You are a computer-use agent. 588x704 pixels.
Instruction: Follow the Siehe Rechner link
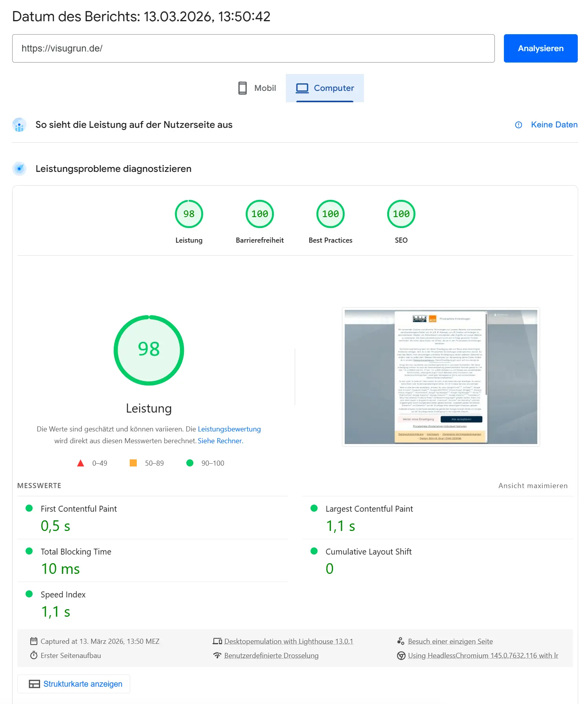[220, 441]
